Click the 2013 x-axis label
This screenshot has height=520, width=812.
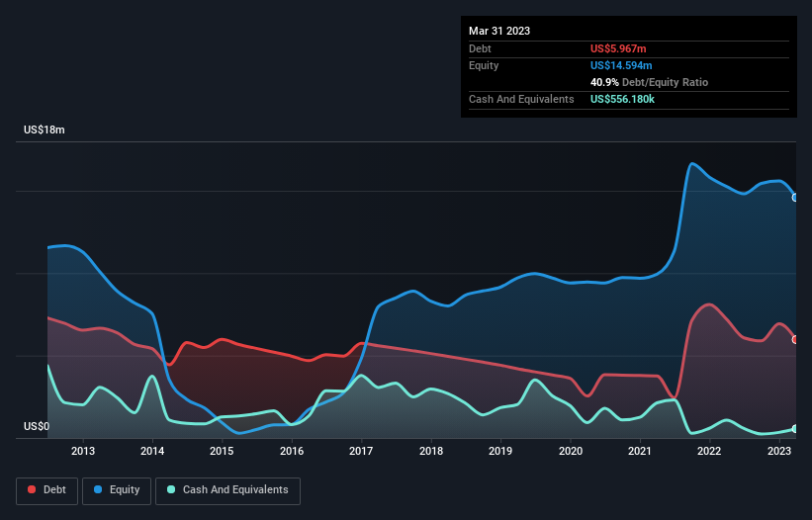tap(83, 451)
